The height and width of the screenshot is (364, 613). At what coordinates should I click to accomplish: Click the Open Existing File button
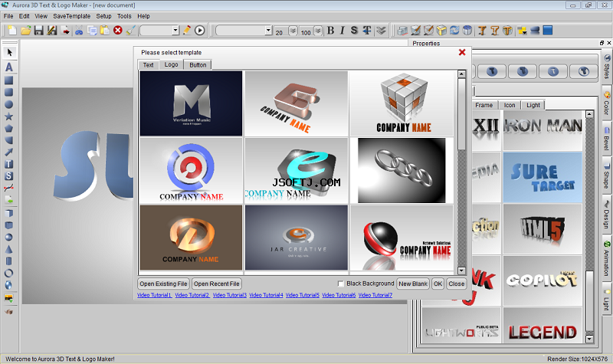point(163,284)
